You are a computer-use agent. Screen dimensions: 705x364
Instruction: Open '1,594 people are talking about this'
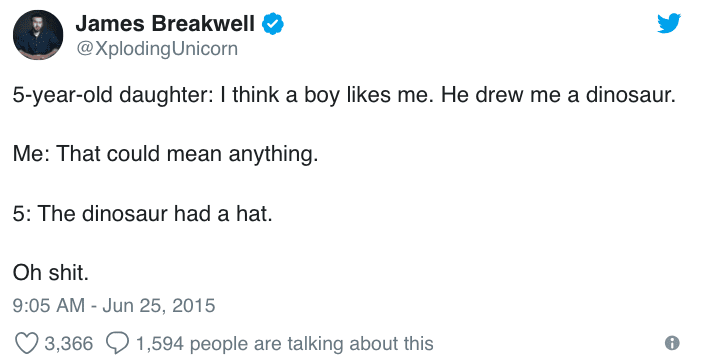click(285, 344)
